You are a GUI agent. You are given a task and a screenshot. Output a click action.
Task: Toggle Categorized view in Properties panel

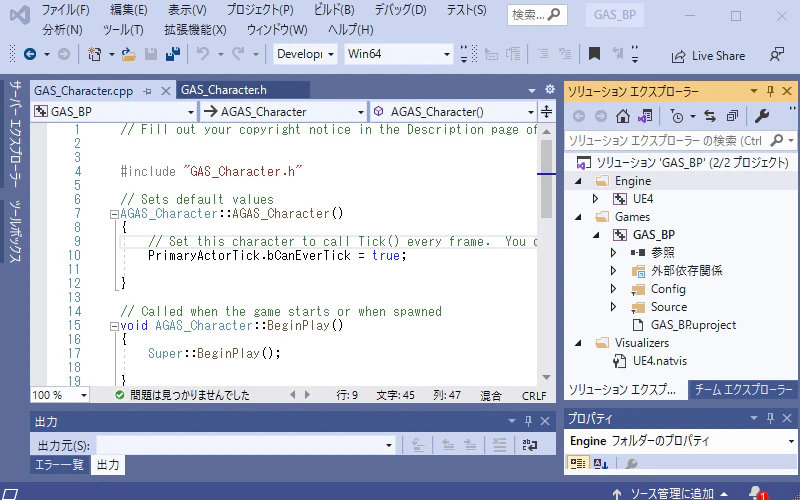578,463
